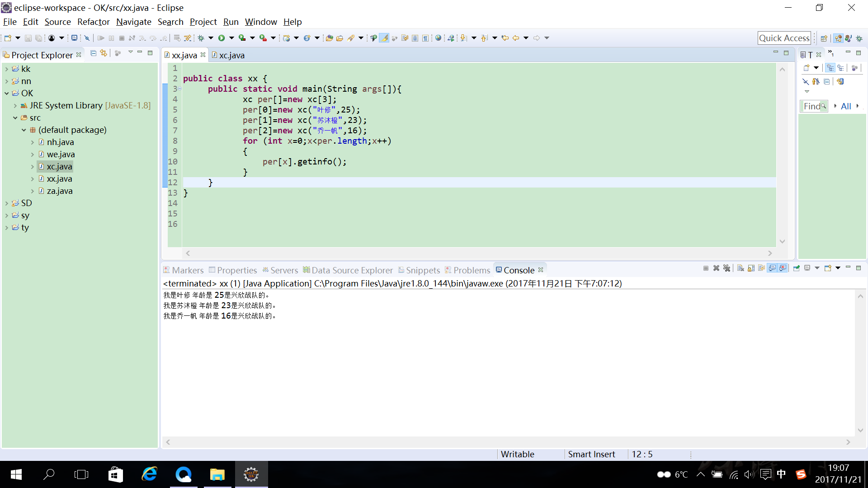Open the File menu

[x=9, y=22]
